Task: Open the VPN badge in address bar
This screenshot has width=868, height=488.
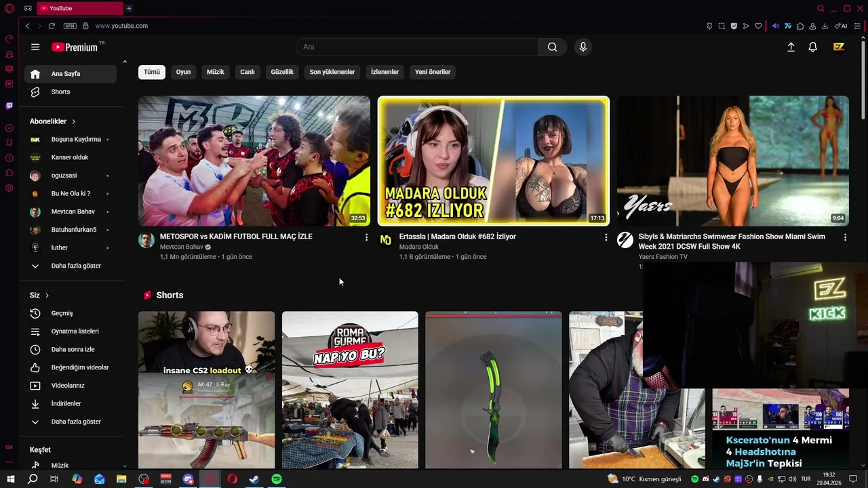Action: pyautogui.click(x=70, y=26)
